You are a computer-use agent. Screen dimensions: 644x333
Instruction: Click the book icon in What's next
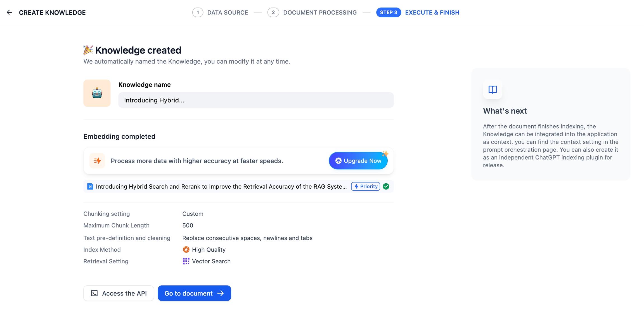(x=493, y=90)
